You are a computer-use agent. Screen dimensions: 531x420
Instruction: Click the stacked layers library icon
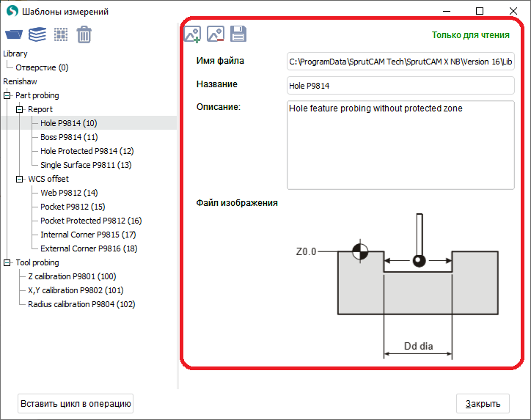click(x=37, y=34)
